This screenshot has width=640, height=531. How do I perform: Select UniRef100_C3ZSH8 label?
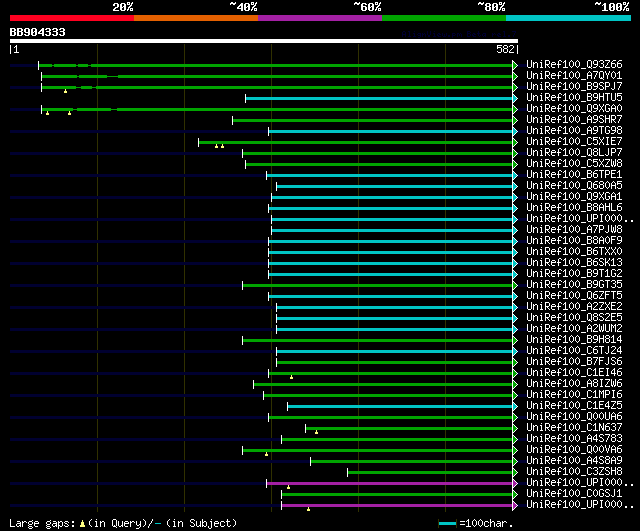coord(574,472)
